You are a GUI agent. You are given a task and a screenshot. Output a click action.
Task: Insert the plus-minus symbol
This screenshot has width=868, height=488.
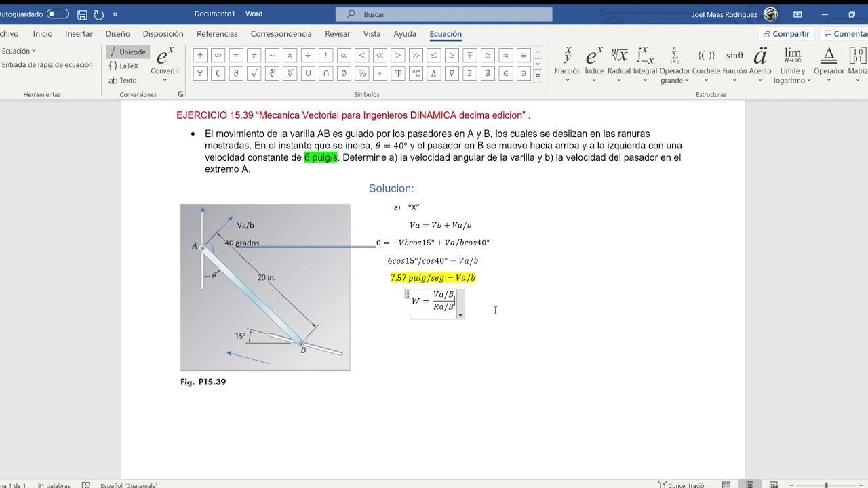click(200, 56)
